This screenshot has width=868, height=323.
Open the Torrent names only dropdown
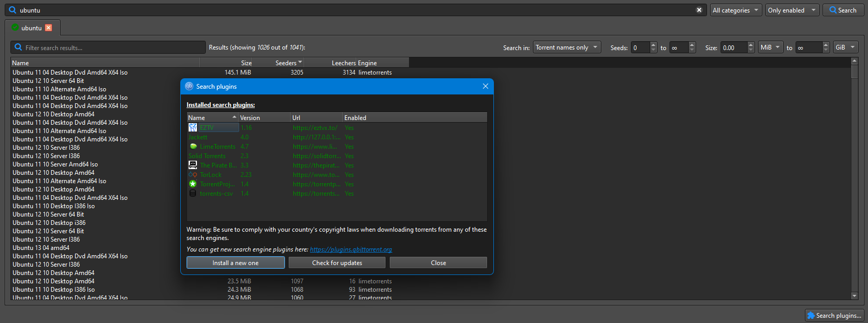tap(567, 47)
